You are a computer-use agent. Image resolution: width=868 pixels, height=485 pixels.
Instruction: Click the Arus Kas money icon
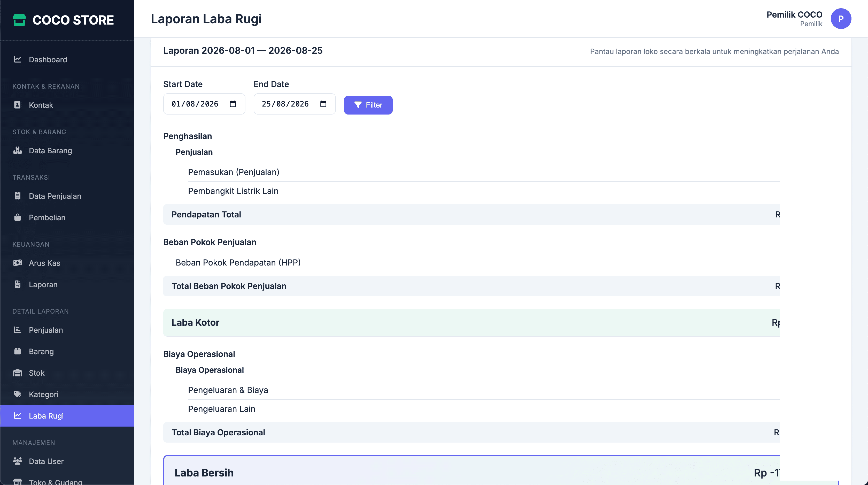tap(18, 263)
